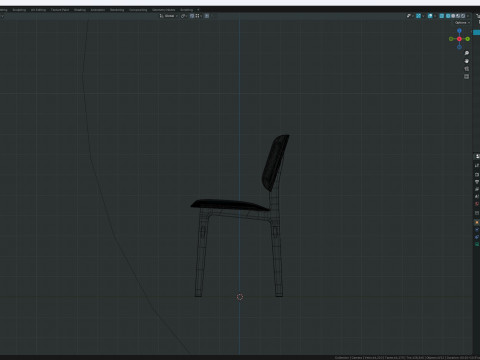Toggle viewport gizmos display

coord(418,16)
